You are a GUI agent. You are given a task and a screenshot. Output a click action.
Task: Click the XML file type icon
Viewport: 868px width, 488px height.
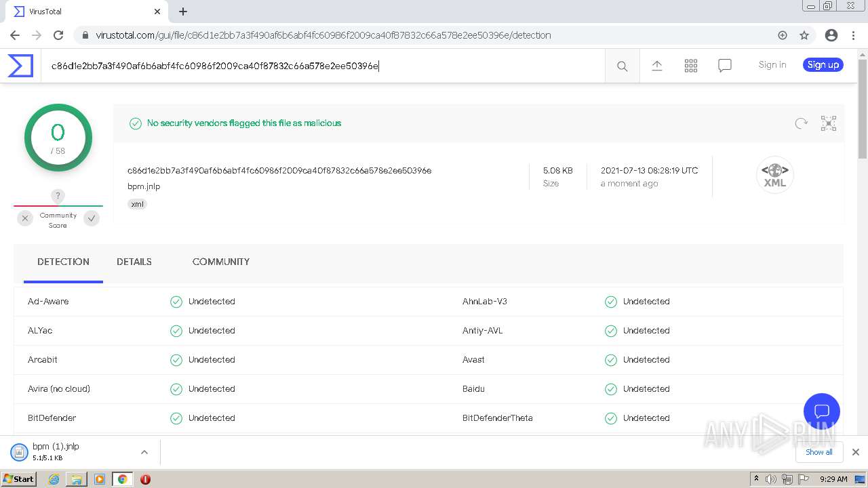pyautogui.click(x=774, y=175)
